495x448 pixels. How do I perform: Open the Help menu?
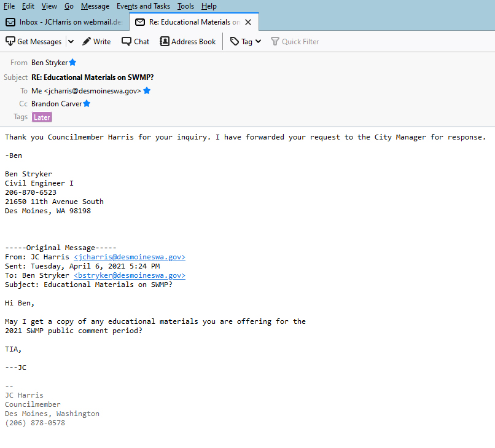(x=209, y=6)
